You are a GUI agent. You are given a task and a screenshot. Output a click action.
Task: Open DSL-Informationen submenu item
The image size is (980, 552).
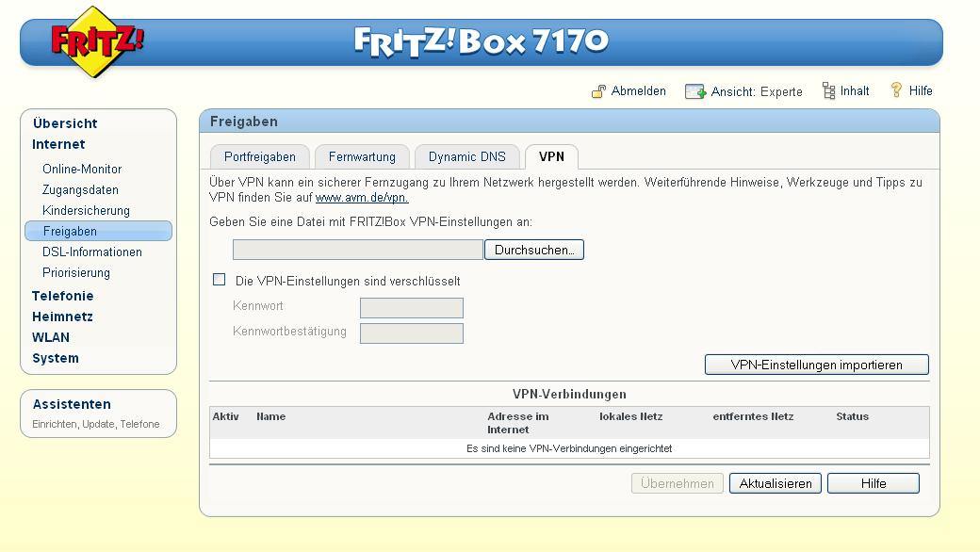pos(92,252)
